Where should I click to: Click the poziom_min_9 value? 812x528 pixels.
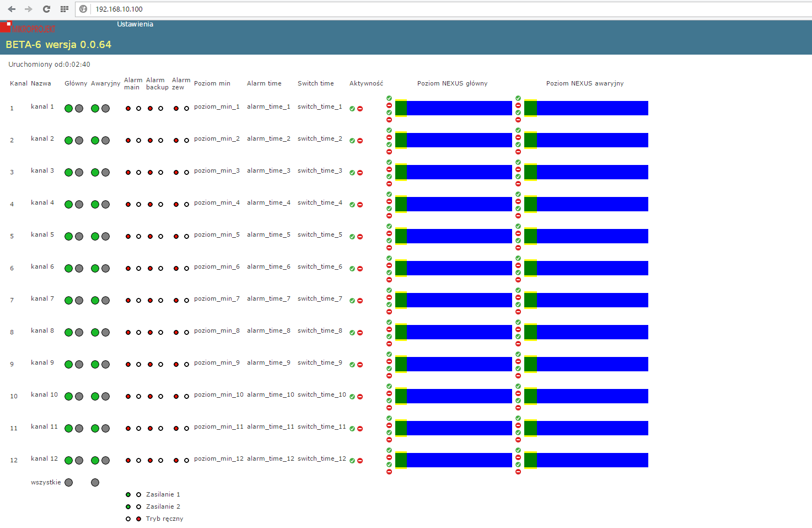coord(217,362)
